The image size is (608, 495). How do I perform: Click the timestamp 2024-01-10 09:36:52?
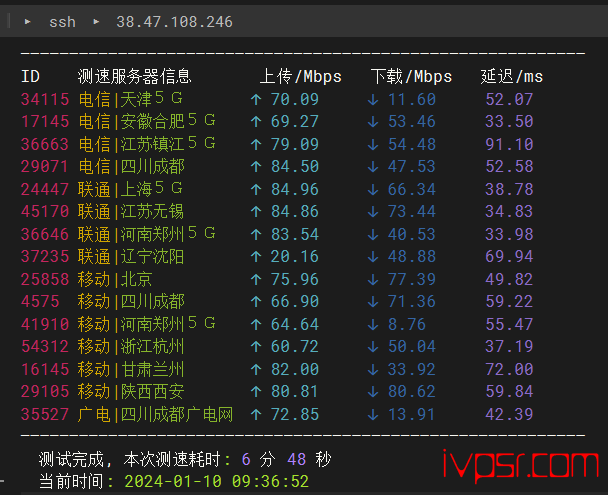point(215,481)
